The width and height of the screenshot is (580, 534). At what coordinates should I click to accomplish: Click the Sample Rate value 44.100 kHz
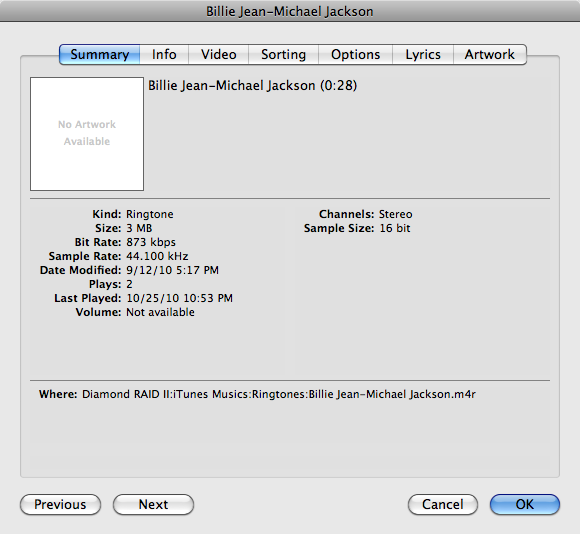157,256
